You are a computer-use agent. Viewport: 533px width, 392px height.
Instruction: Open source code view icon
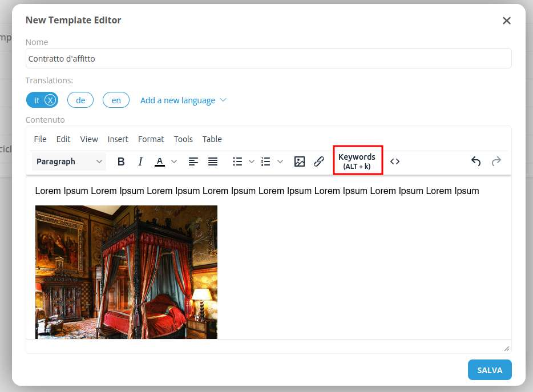(x=395, y=161)
